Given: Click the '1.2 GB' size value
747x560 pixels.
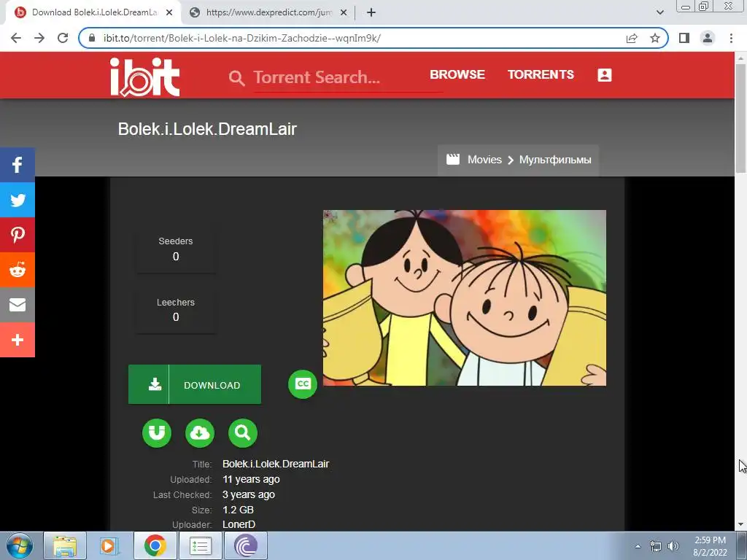Looking at the screenshot, I should (238, 510).
